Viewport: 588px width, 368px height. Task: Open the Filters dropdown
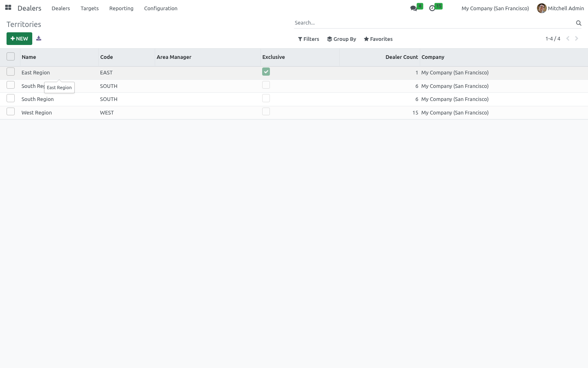click(x=309, y=39)
